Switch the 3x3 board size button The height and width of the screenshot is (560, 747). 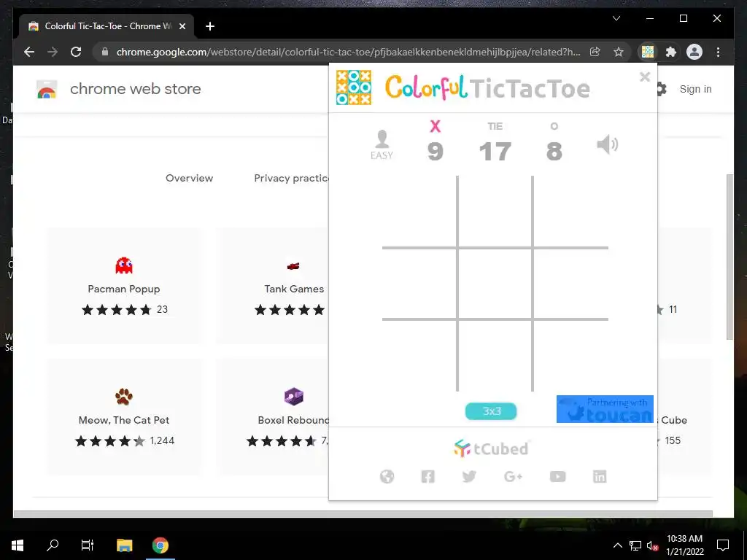click(x=491, y=411)
